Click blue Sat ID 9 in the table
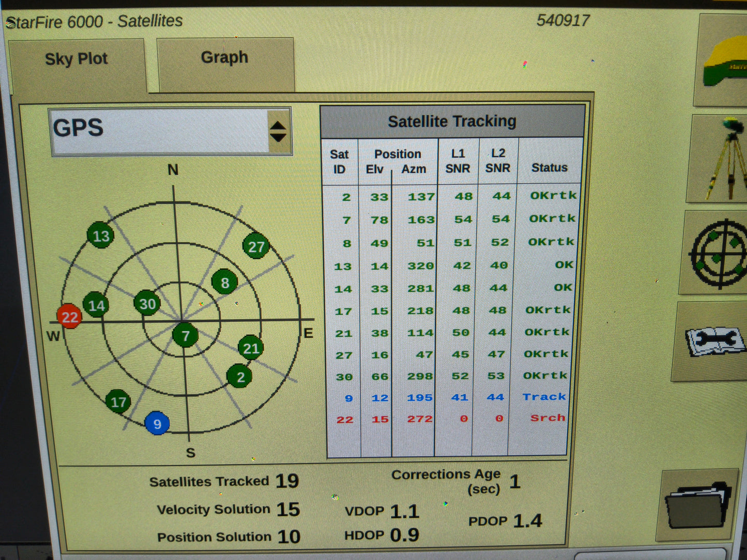 point(349,398)
